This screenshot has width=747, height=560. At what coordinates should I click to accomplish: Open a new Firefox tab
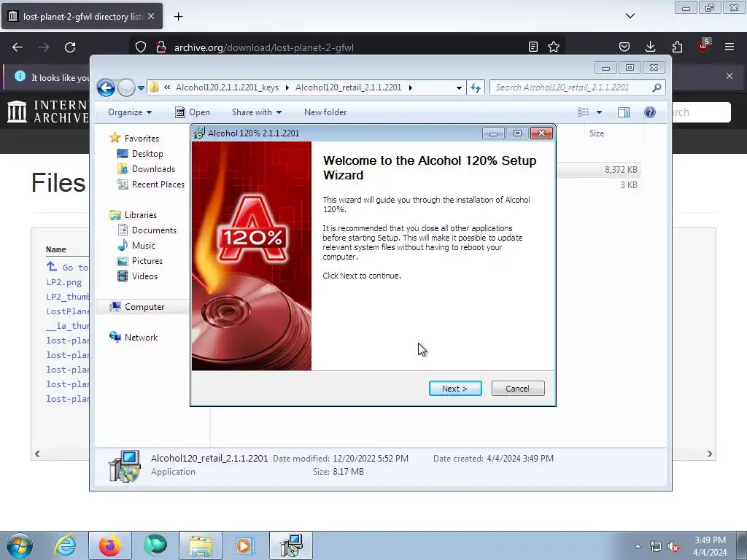coord(178,17)
